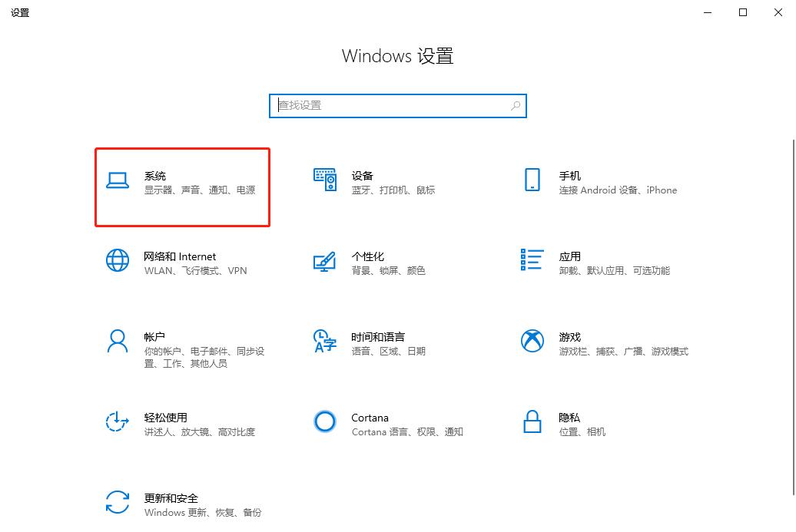Open 手机 settings via phone icon

(x=532, y=181)
